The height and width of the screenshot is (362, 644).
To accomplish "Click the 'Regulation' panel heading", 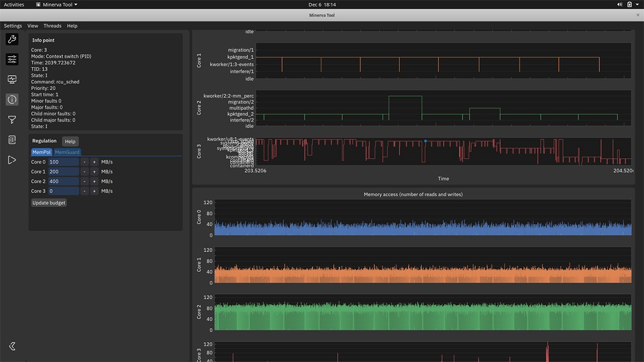I will (x=45, y=141).
